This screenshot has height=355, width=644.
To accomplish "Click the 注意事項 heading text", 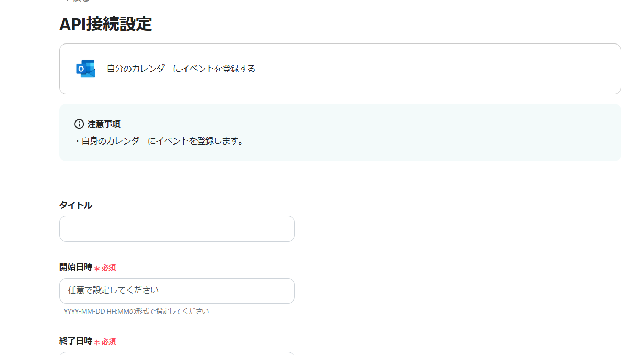I will coord(104,124).
